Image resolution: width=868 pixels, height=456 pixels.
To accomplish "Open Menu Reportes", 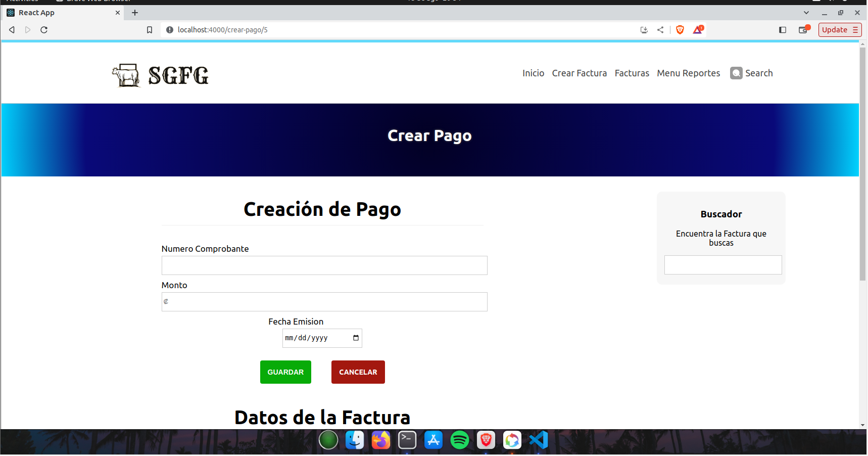I will tap(688, 73).
